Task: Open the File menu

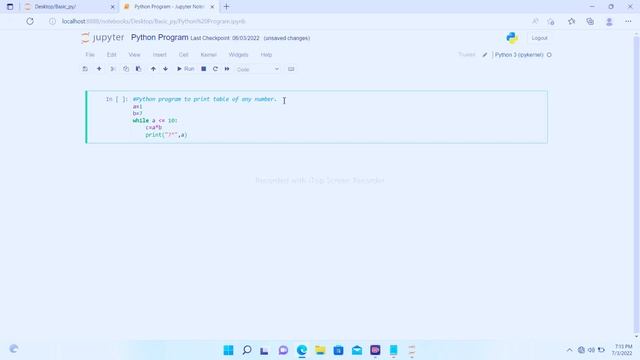Action: coord(90,55)
